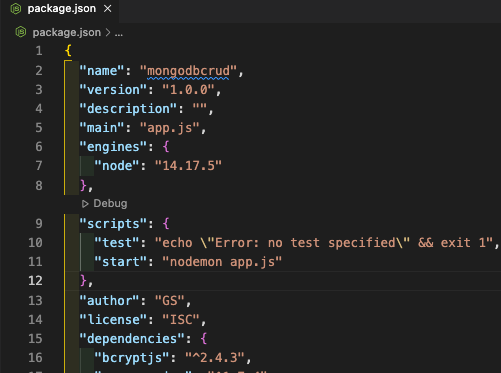Image resolution: width=501 pixels, height=373 pixels.
Task: Click the "1.0.0" version value
Action: click(x=188, y=90)
